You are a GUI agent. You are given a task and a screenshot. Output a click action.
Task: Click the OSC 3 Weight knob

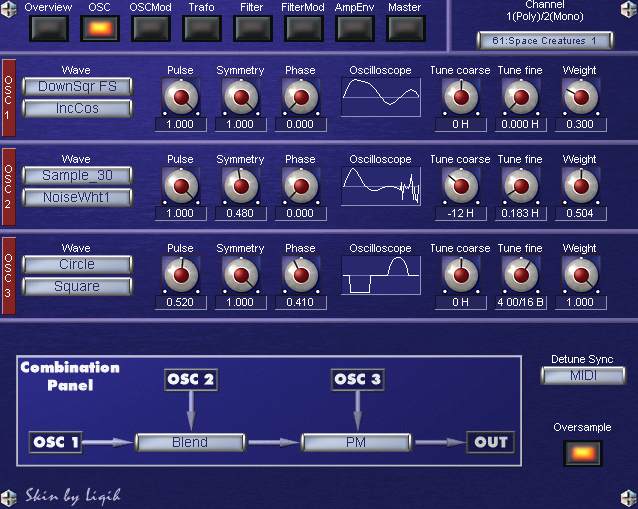pos(579,275)
